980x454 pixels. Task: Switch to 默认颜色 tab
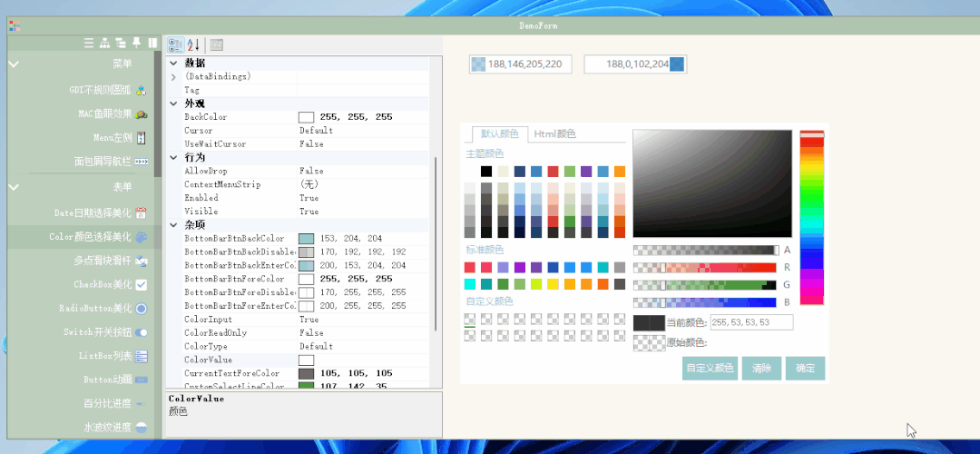click(499, 133)
